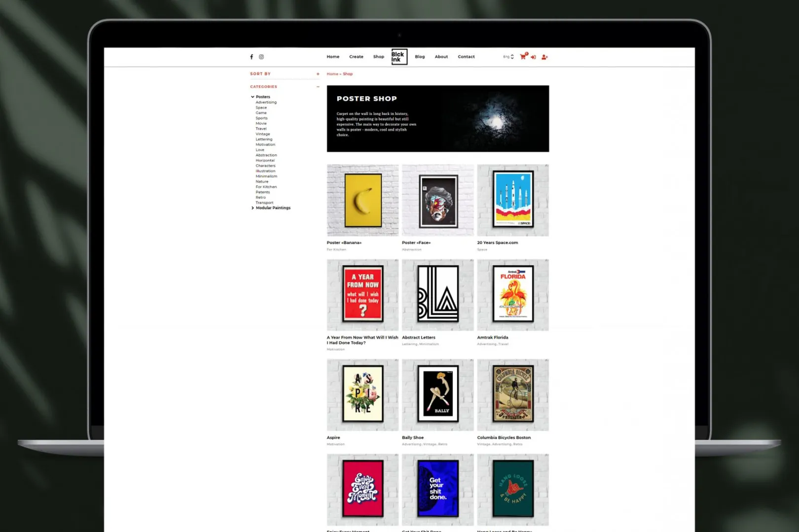Select the Abstraction category in sidebar

(x=266, y=155)
